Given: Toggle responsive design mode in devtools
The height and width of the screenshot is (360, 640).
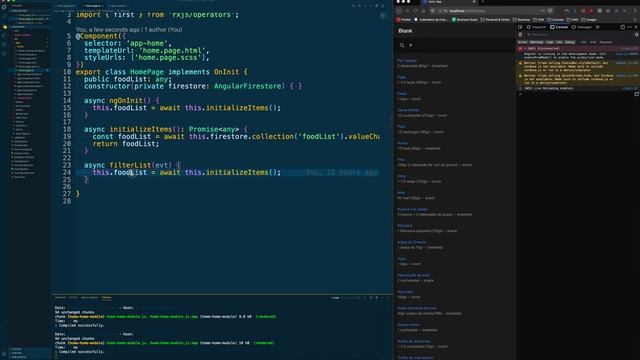Looking at the screenshot, I should 622,27.
